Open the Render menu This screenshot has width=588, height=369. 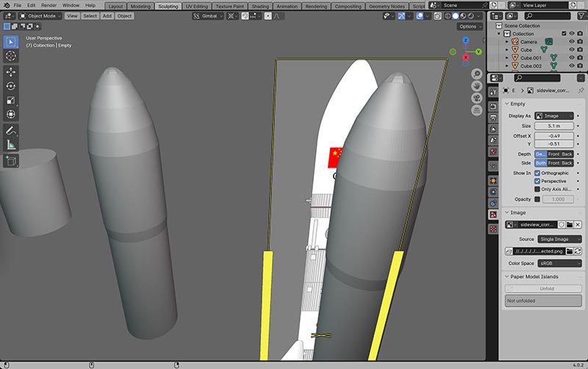pyautogui.click(x=49, y=5)
